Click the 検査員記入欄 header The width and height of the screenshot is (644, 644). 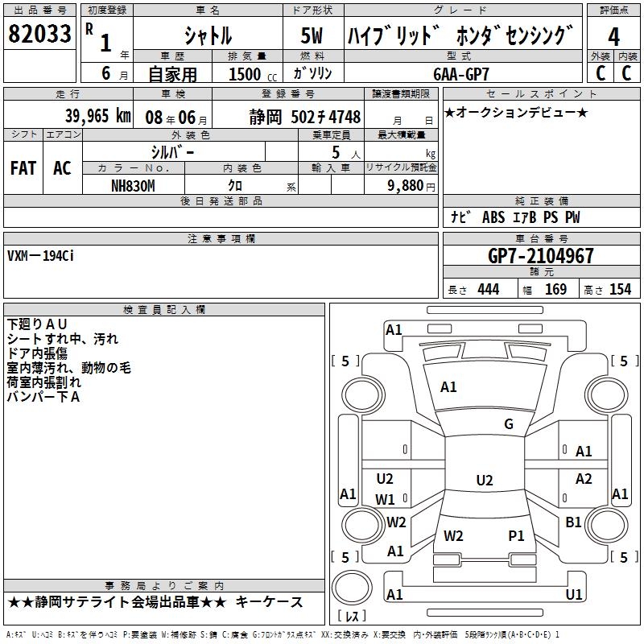(x=164, y=310)
